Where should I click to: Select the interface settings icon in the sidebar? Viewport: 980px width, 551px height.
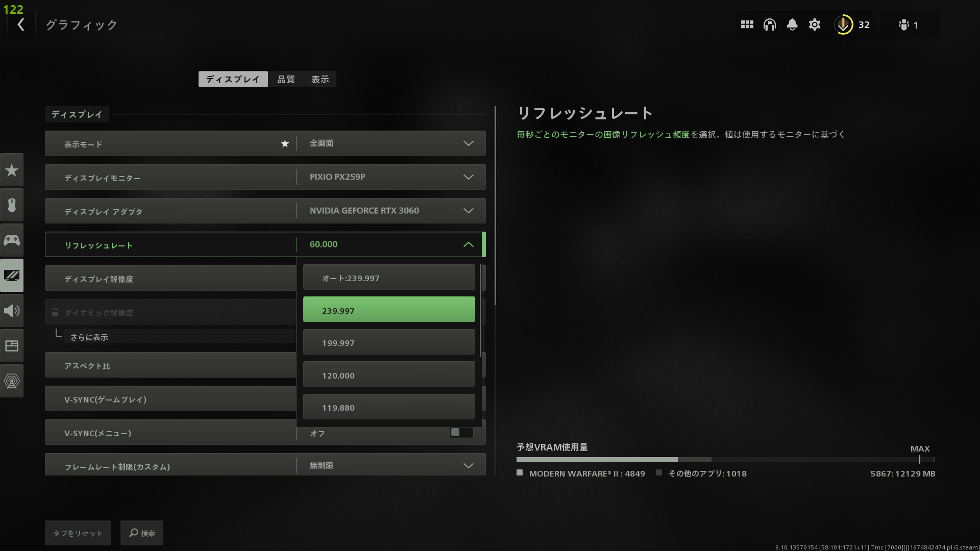pyautogui.click(x=12, y=345)
